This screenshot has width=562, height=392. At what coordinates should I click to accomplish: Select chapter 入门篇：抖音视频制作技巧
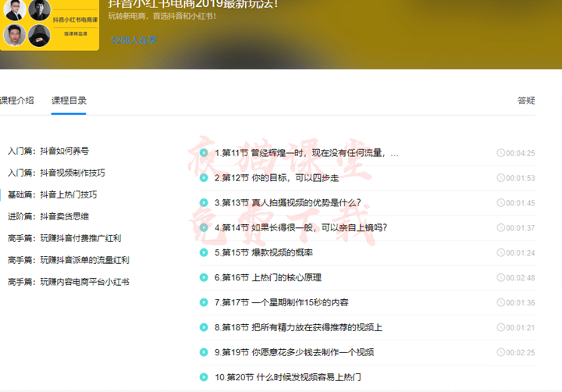[56, 173]
